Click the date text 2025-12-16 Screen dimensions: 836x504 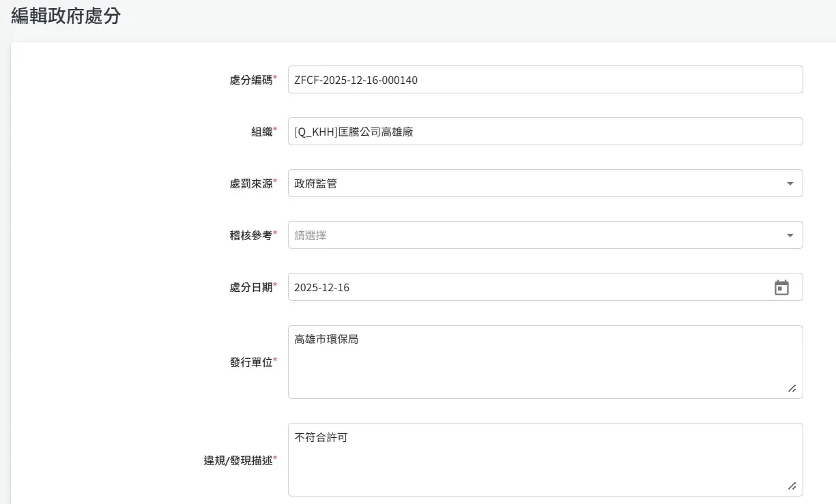pos(321,288)
